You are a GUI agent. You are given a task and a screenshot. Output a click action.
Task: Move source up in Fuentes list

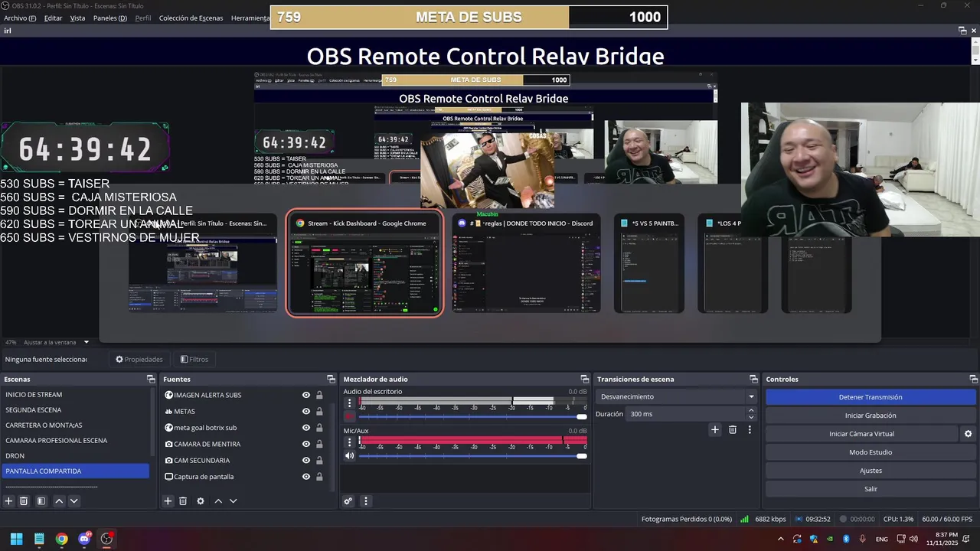218,501
